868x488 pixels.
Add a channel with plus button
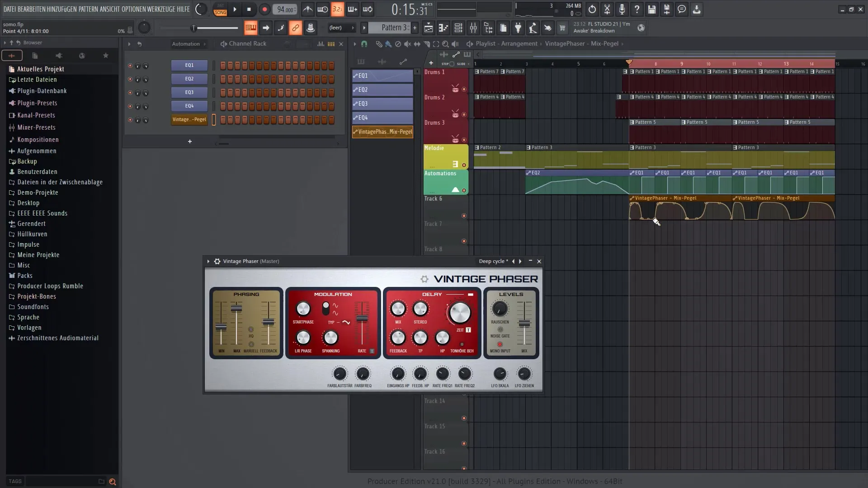coord(190,141)
